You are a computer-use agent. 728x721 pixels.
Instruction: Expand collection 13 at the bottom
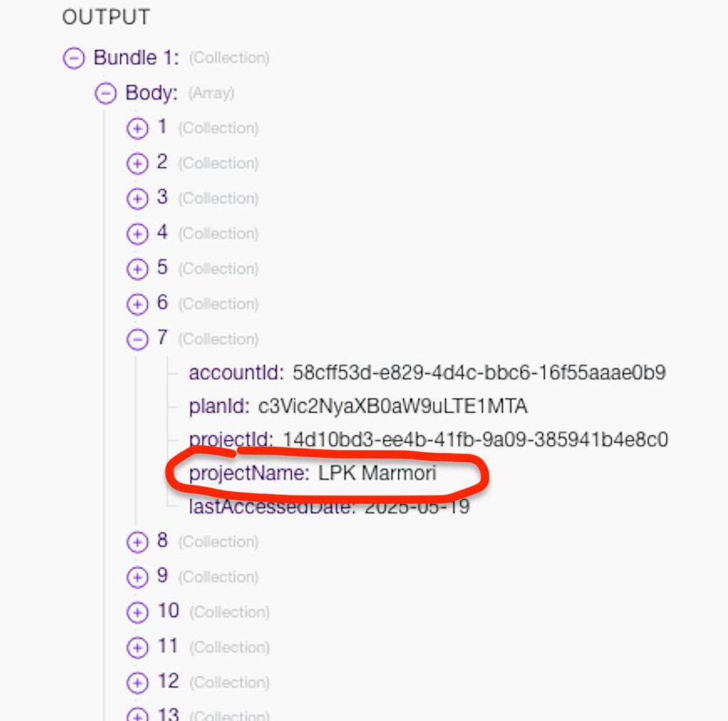pyautogui.click(x=136, y=714)
